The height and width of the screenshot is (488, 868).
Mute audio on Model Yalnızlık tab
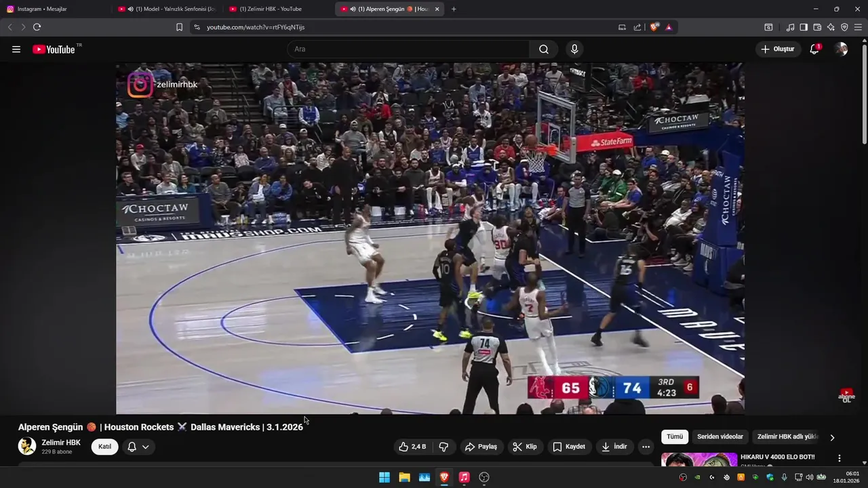(x=131, y=9)
